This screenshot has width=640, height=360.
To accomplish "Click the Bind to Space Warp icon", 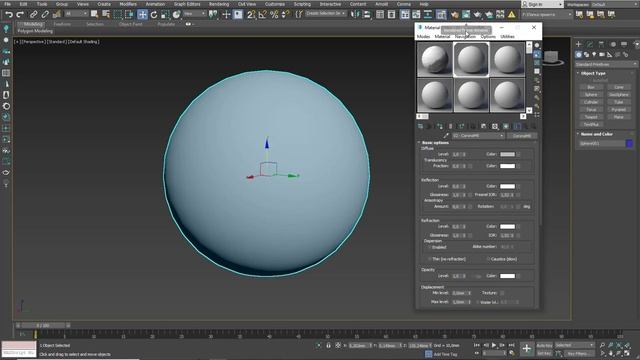I will tap(56, 15).
